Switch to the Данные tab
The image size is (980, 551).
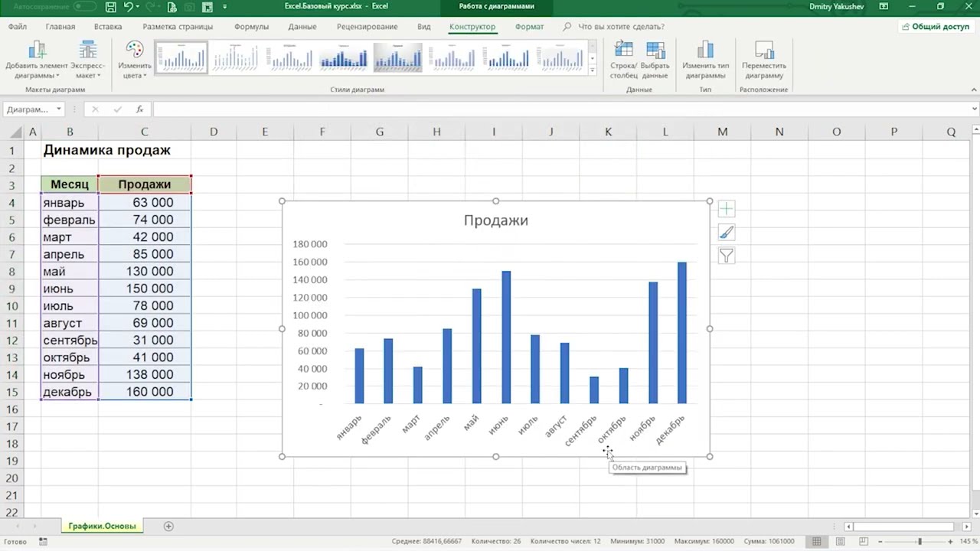[x=302, y=26]
